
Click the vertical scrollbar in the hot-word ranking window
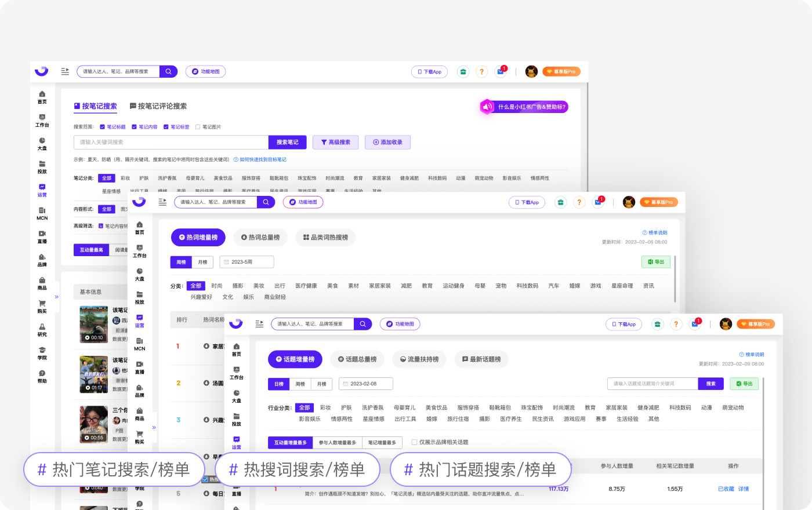[x=675, y=278]
